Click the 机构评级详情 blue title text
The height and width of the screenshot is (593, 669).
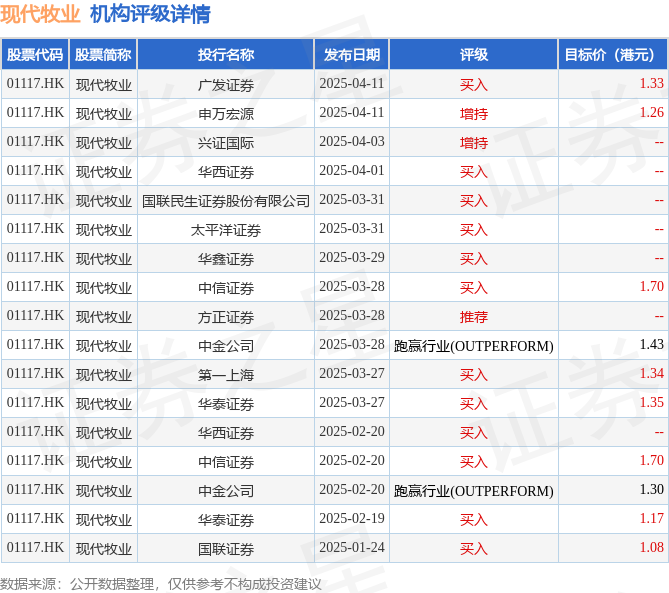(150, 14)
